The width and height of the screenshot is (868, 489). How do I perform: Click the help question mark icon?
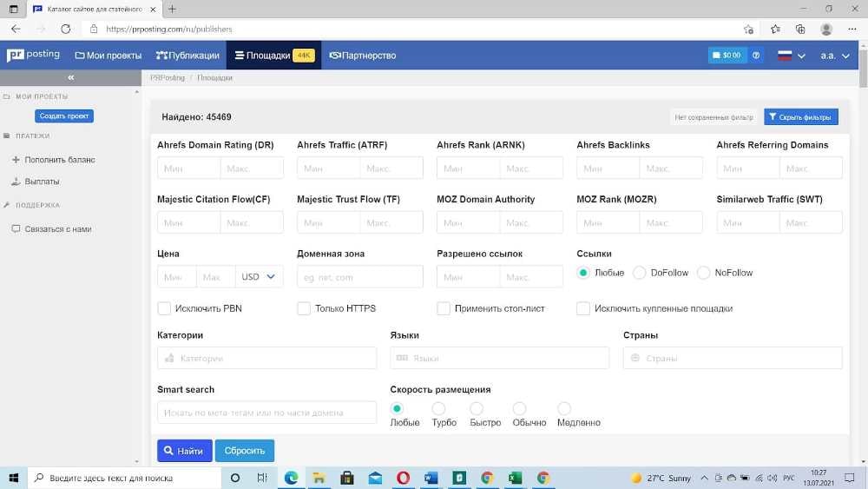pos(756,56)
